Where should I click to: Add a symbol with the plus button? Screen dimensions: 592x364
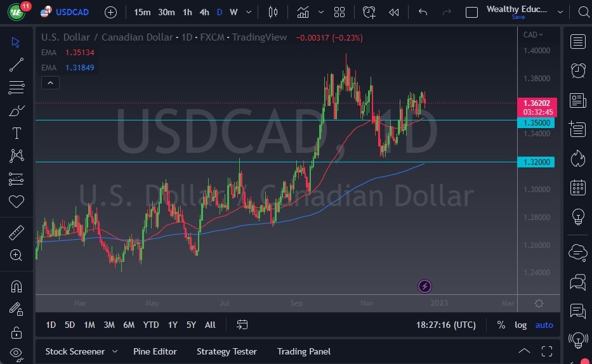110,13
